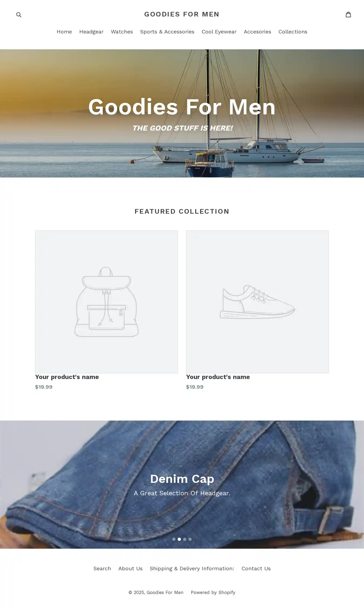This screenshot has height=611, width=364.
Task: Click the Powered by Shopify link
Action: [213, 592]
